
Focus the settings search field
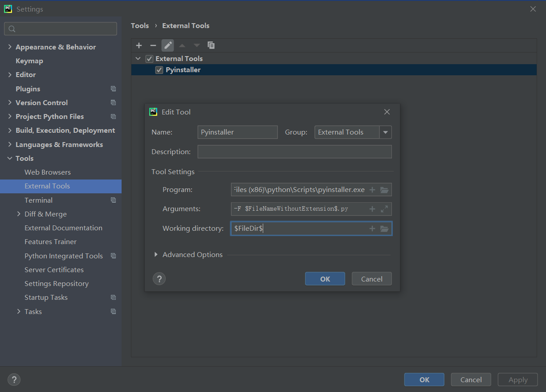[x=61, y=29]
